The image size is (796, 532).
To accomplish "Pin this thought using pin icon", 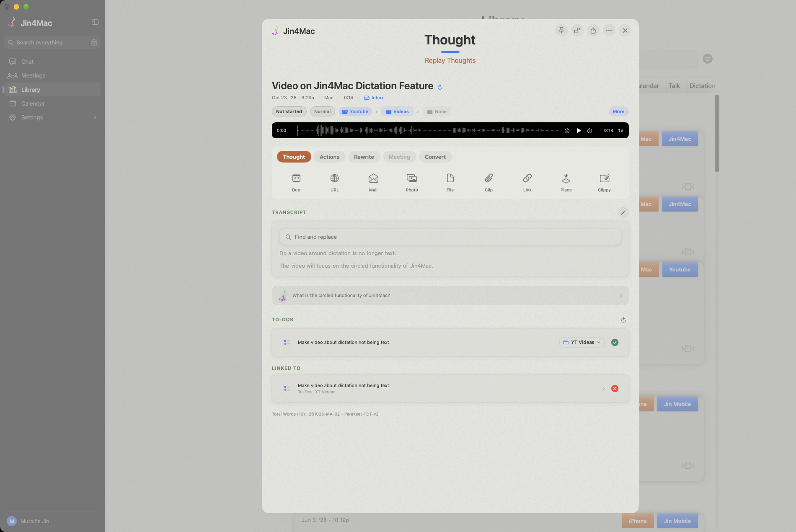I will (561, 30).
